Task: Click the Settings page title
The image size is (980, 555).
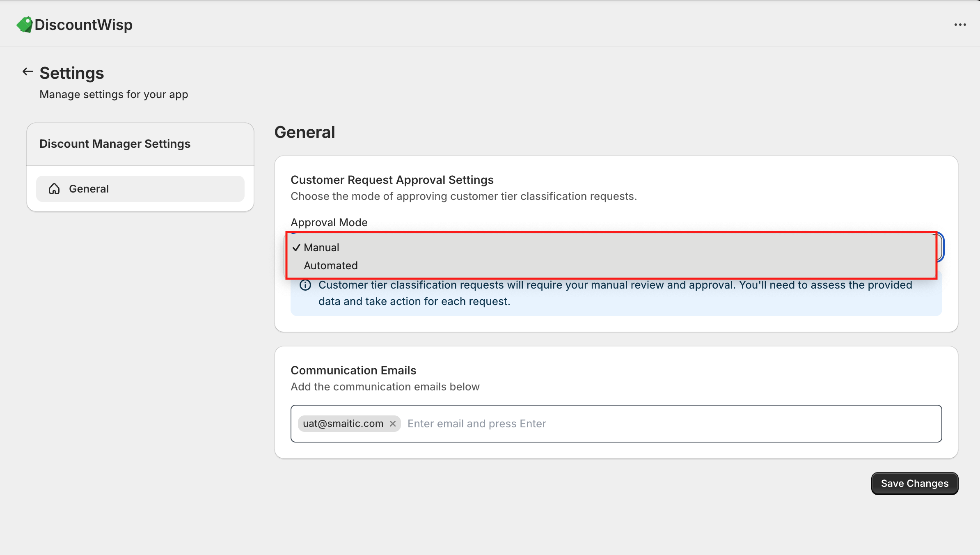Action: pyautogui.click(x=72, y=73)
